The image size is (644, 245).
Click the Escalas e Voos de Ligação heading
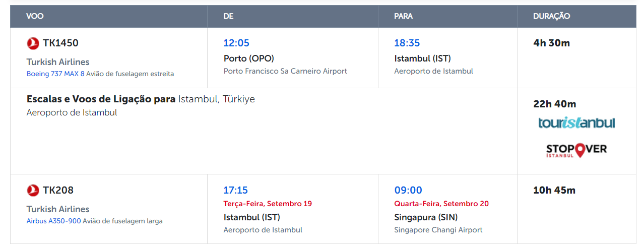pos(101,99)
